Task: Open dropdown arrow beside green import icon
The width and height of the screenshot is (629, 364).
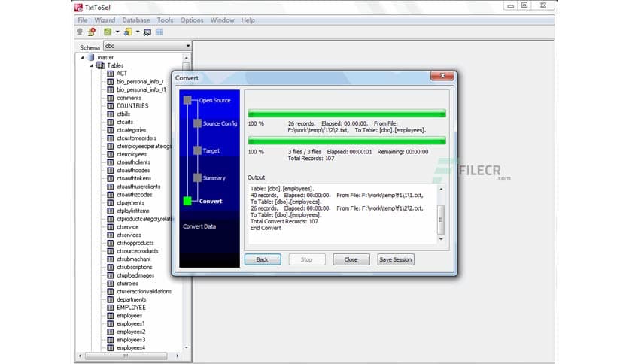Action: (x=117, y=32)
